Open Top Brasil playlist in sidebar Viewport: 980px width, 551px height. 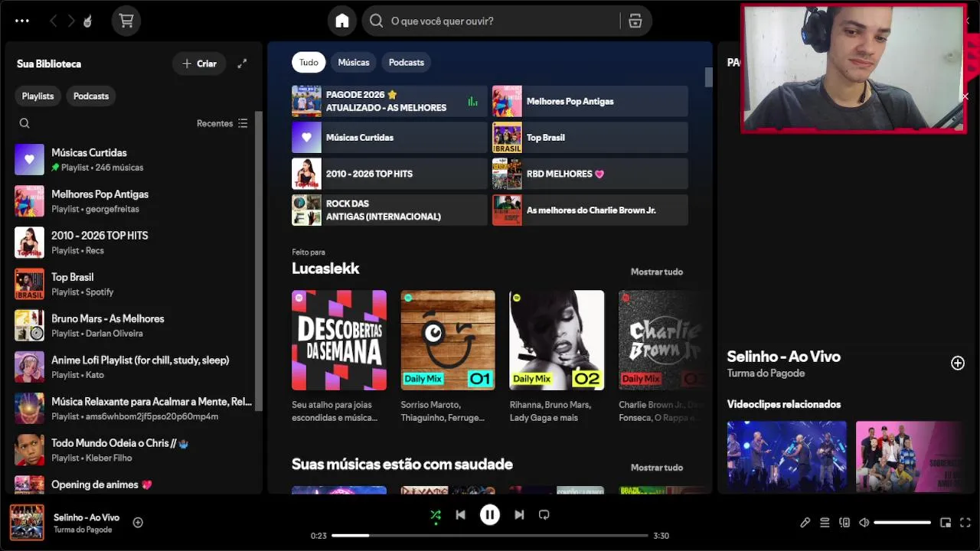tap(132, 284)
